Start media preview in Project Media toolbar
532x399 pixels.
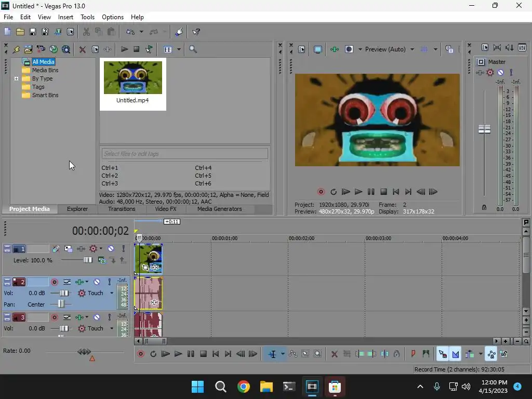pos(124,49)
